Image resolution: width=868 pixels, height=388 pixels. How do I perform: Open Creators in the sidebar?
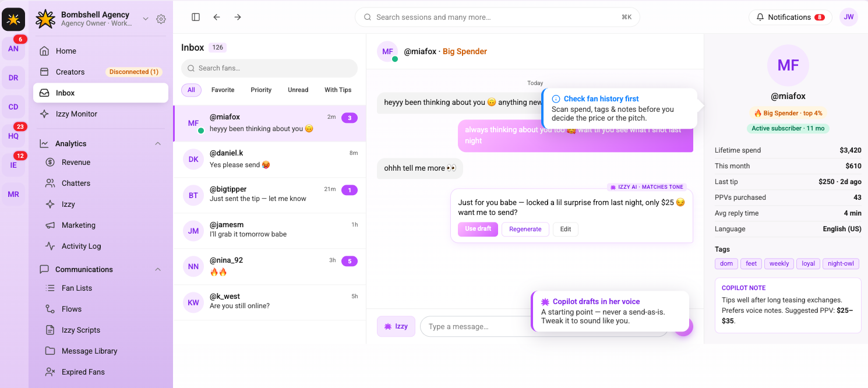point(101,72)
